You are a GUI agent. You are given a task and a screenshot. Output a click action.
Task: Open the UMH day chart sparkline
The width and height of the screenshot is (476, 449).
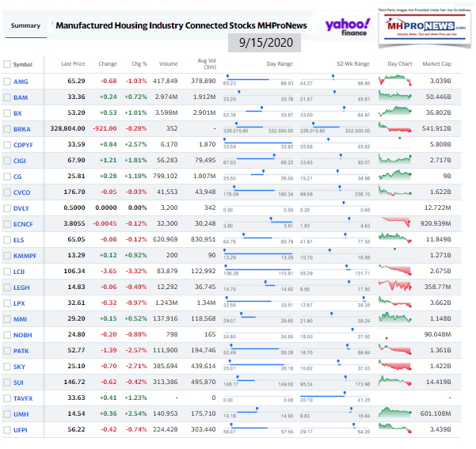click(394, 413)
